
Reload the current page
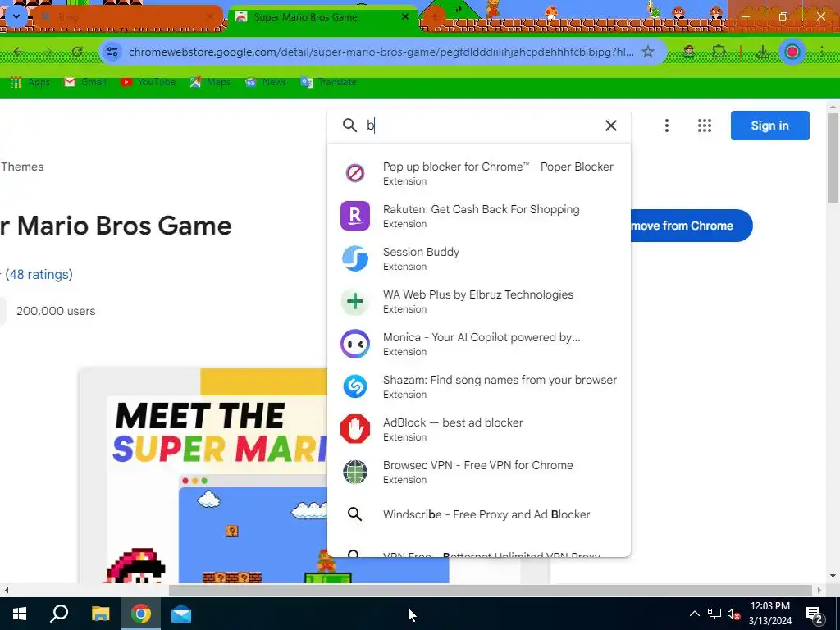click(x=77, y=52)
